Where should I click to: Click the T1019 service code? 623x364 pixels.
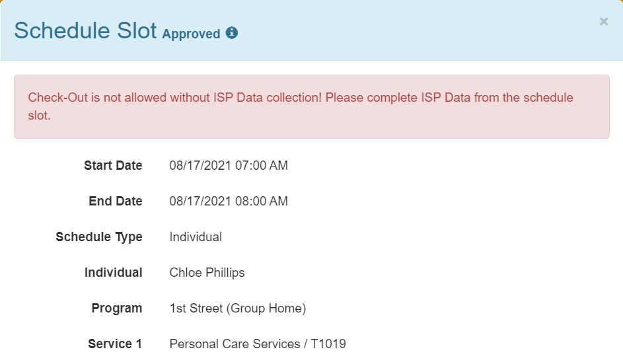(328, 344)
